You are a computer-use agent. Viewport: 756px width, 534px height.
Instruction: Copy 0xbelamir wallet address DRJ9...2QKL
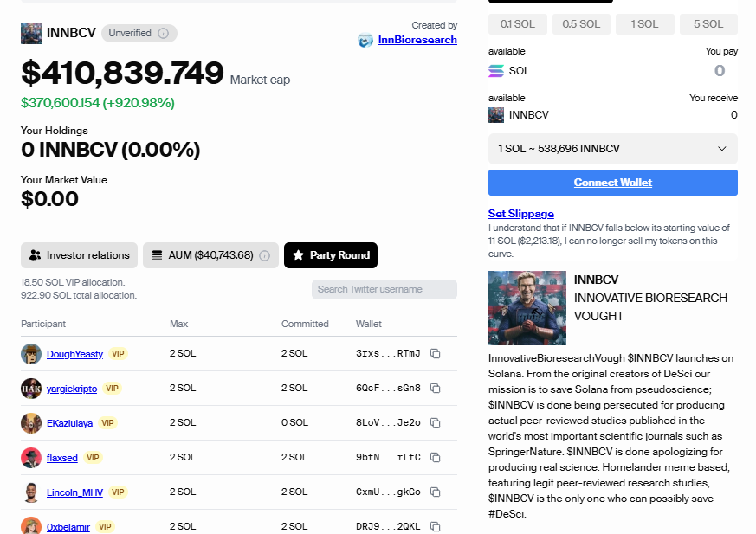[435, 527]
